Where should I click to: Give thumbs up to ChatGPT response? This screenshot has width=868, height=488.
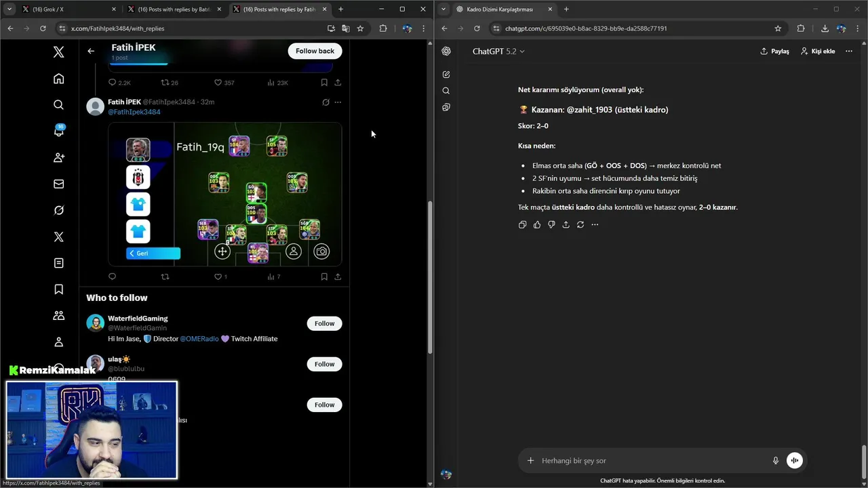point(537,224)
